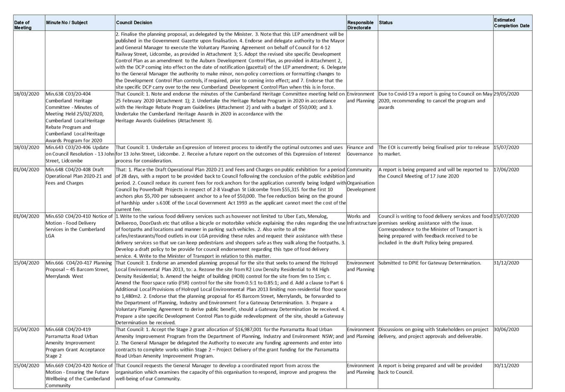565x392 pixels.
Task: Click status 'A report is being prepared and will be provided'
Action: [430, 369]
